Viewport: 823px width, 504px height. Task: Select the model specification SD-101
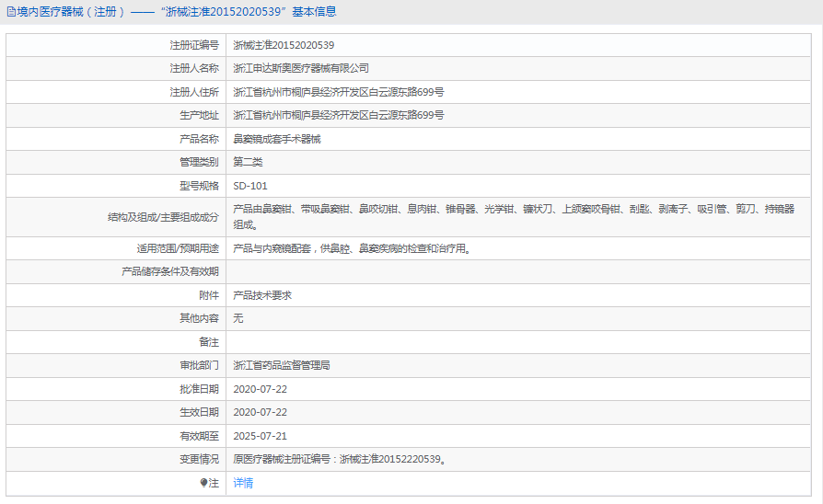pyautogui.click(x=250, y=186)
